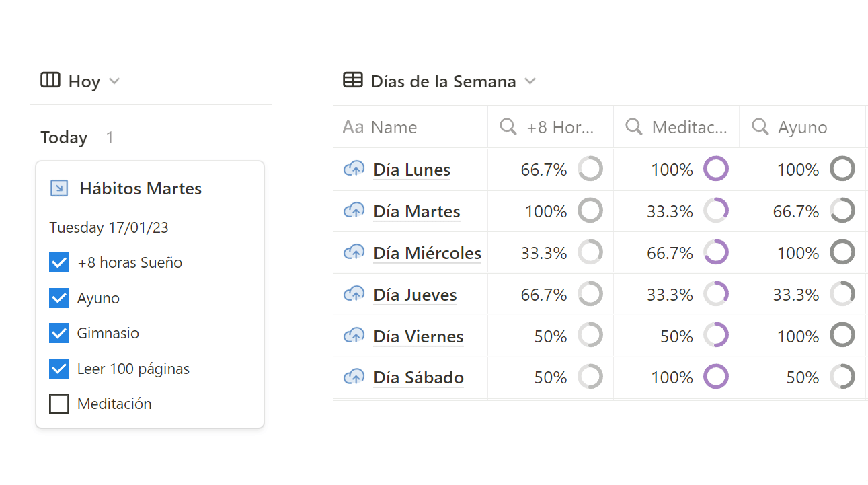868x485 pixels.
Task: Click the table view icon beside Días de la Semana
Action: tap(352, 81)
